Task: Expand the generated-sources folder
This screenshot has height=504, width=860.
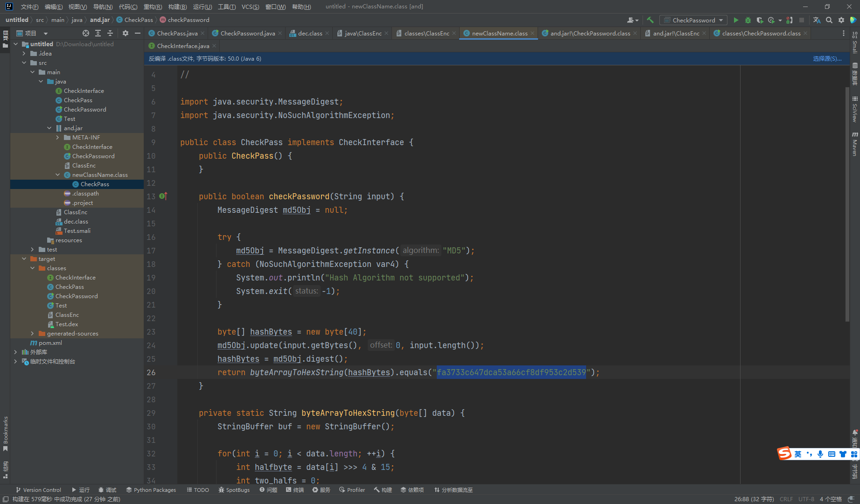Action: tap(33, 333)
